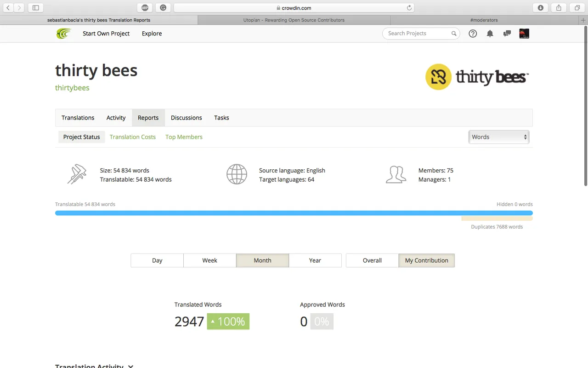The width and height of the screenshot is (588, 368).
Task: Click 'Hidden 0 words' label
Action: (514, 204)
